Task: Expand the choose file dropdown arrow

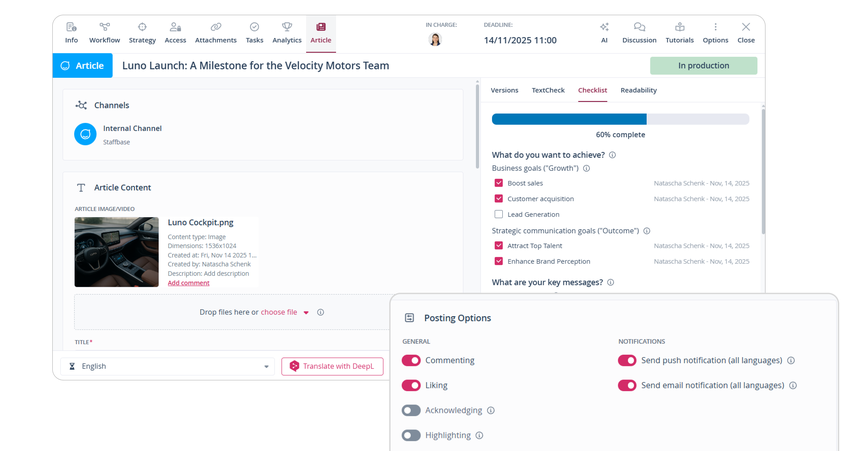Action: click(x=306, y=313)
